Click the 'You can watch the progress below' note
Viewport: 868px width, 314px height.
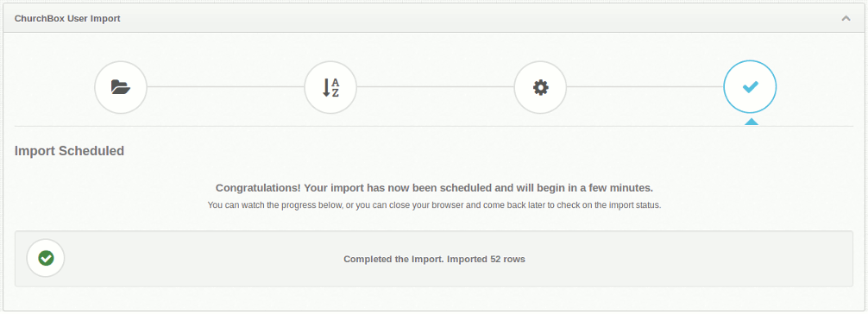pos(434,205)
